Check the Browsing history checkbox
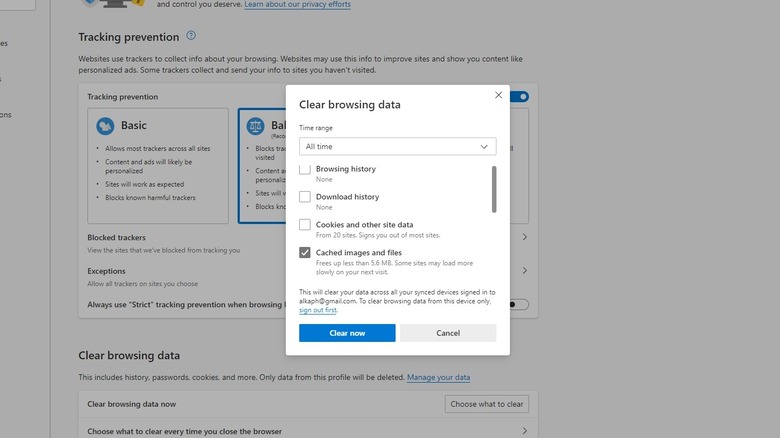 (x=305, y=170)
